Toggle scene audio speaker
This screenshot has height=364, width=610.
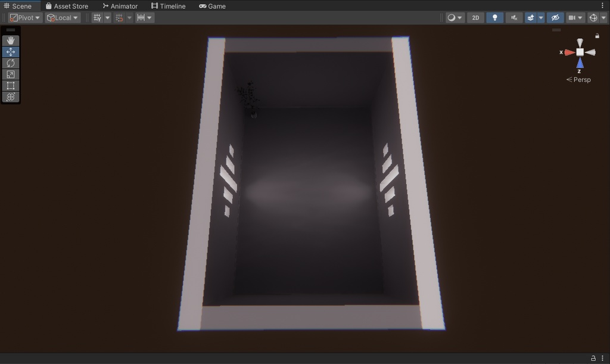coord(514,17)
